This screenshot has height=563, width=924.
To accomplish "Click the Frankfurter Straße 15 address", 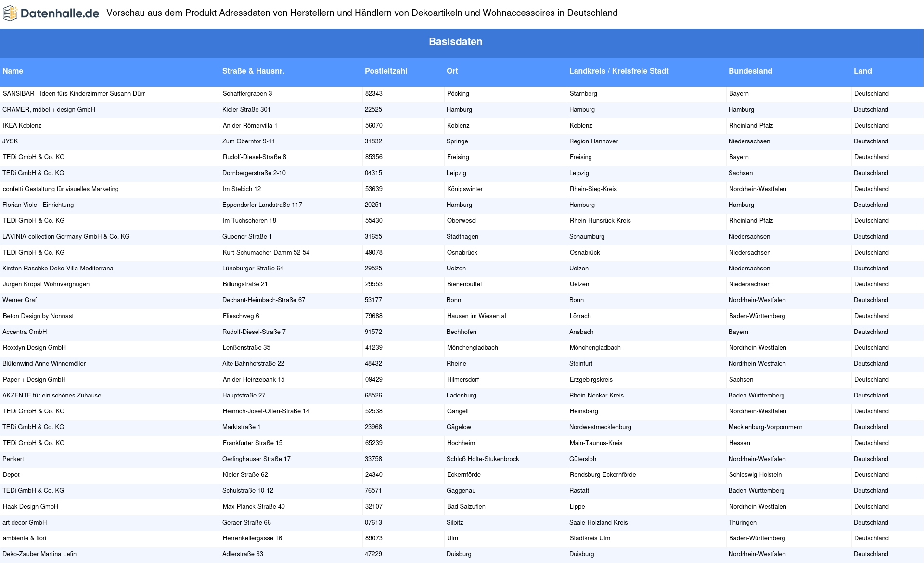I will (253, 443).
